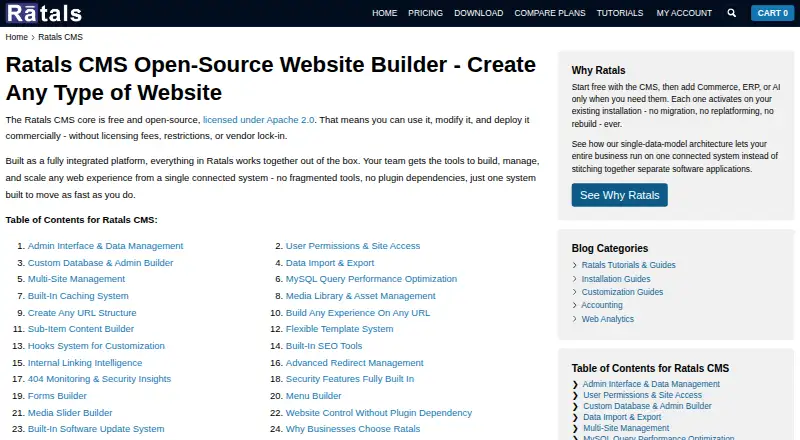Click the Ratals CMS breadcrumb

tap(60, 37)
